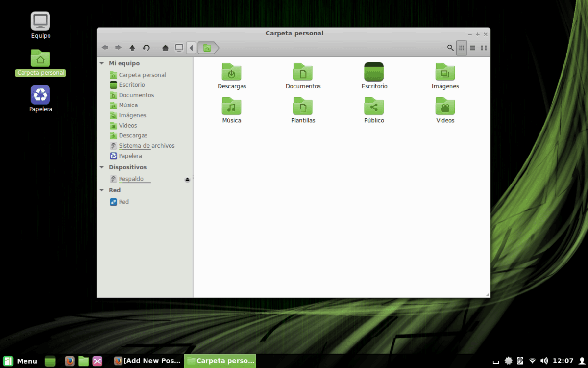This screenshot has height=368, width=588.
Task: Select the Papelera item in the sidebar
Action: pyautogui.click(x=130, y=156)
